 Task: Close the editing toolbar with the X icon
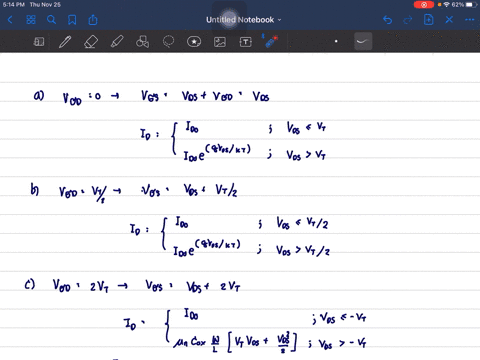(449, 20)
